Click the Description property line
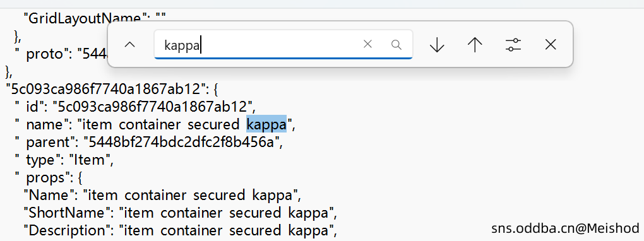644x241 pixels. pyautogui.click(x=181, y=230)
